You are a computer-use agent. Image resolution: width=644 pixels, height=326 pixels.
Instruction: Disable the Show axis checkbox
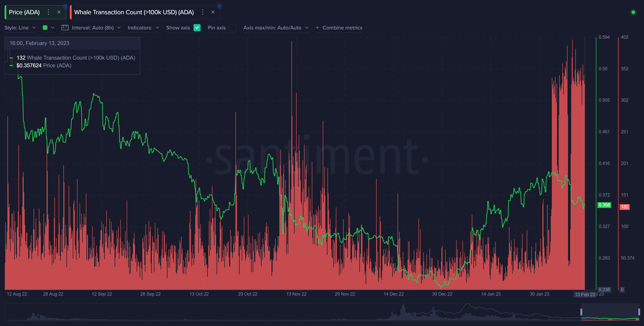[197, 28]
